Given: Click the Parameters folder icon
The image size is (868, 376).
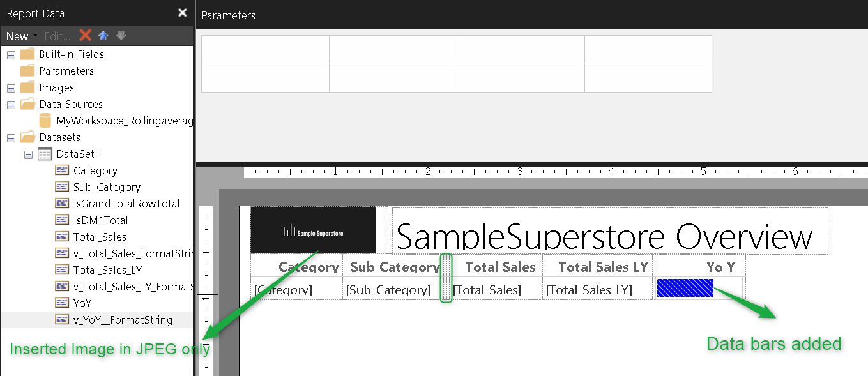Looking at the screenshot, I should [x=27, y=71].
